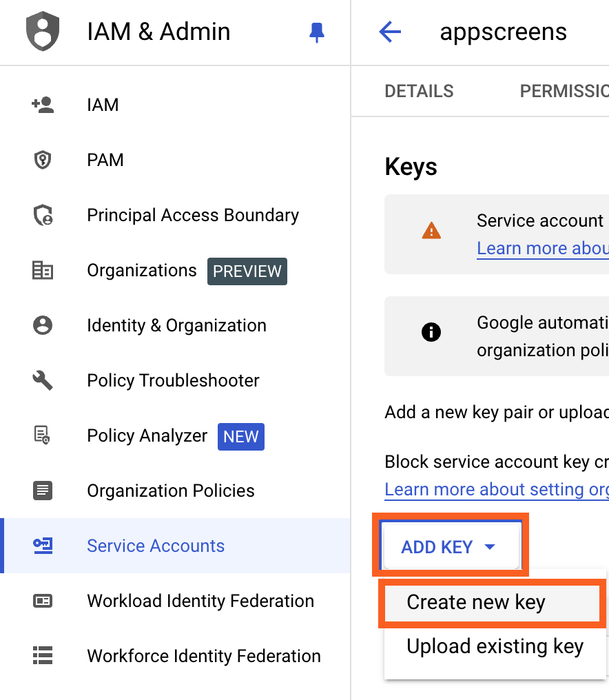Open Learn more link in warning box
609x700 pixels.
click(542, 248)
